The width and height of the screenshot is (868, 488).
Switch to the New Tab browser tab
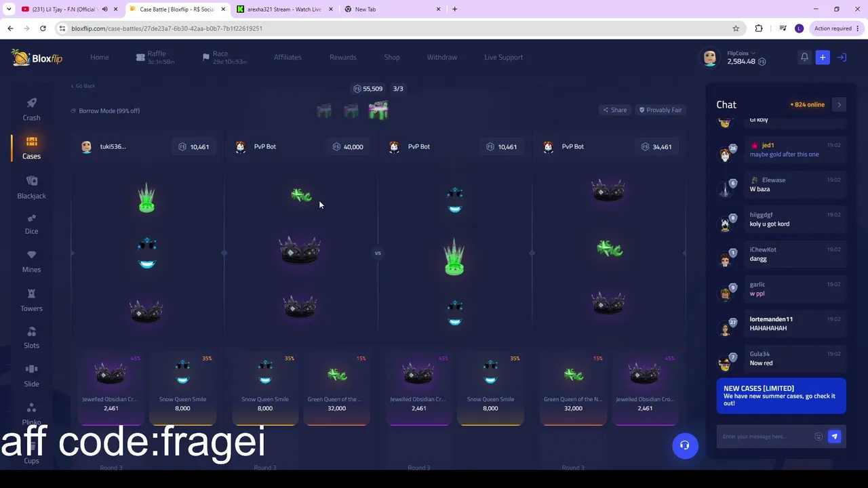[x=392, y=9]
